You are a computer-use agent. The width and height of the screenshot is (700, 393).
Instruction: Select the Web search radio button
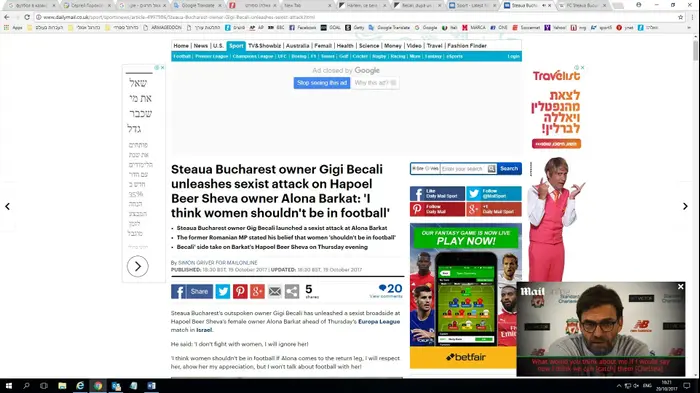pos(427,168)
